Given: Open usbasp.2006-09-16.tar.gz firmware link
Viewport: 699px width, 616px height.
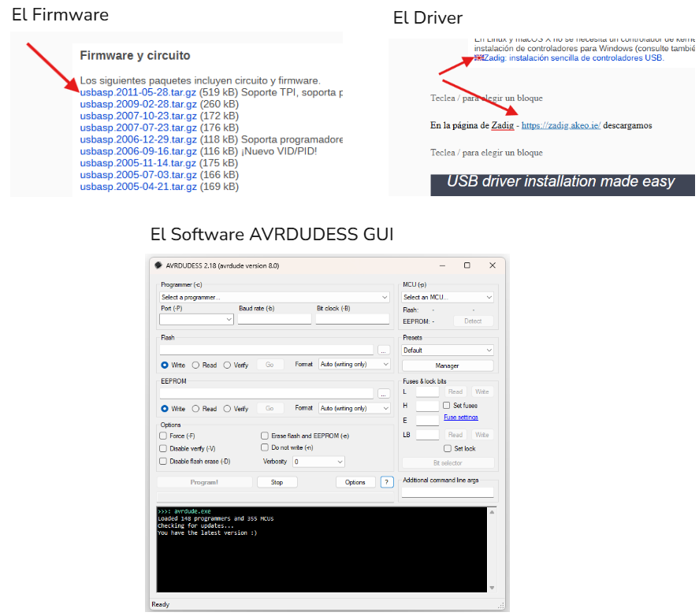Looking at the screenshot, I should [x=138, y=151].
